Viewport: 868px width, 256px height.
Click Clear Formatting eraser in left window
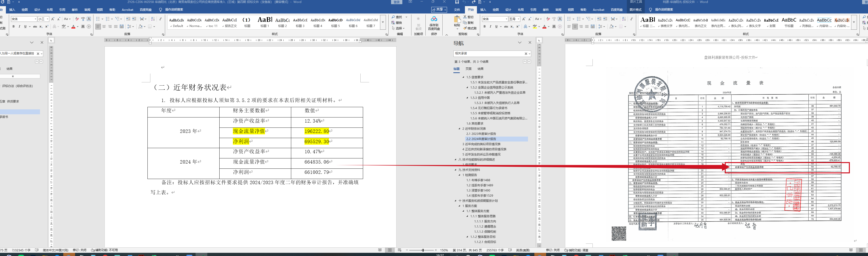click(x=77, y=19)
